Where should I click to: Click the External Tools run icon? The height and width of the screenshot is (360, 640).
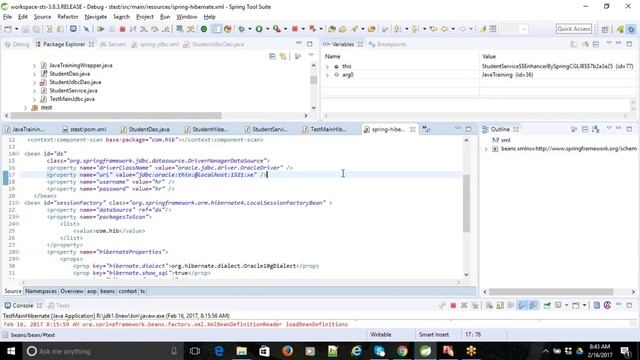[x=277, y=29]
